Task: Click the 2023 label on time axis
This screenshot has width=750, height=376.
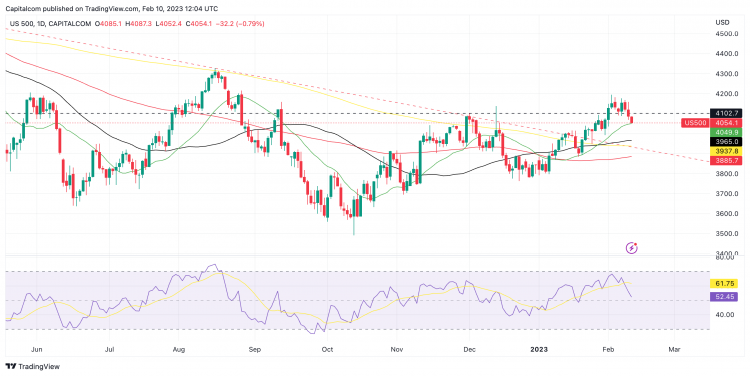Action: (540, 349)
